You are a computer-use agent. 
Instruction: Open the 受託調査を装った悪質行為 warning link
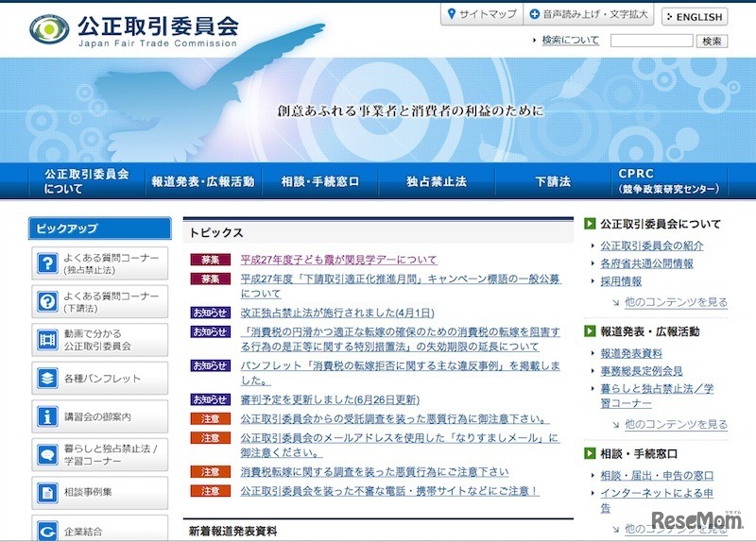pyautogui.click(x=394, y=418)
